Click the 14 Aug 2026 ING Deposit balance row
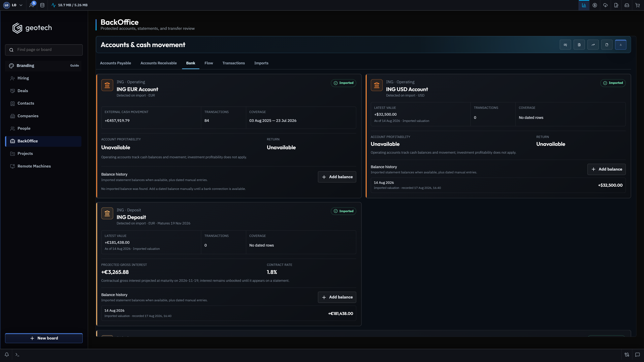This screenshot has width=644, height=362. 228,313
